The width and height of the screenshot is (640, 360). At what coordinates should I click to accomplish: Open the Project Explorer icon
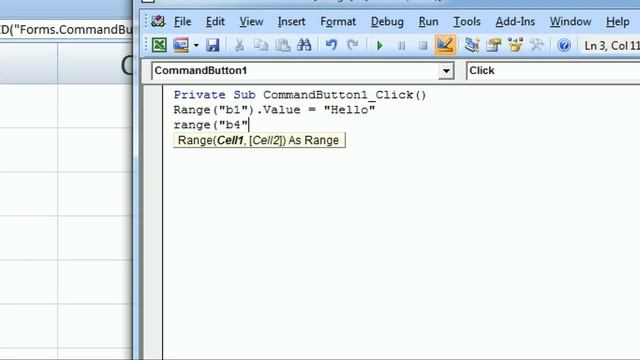point(472,45)
